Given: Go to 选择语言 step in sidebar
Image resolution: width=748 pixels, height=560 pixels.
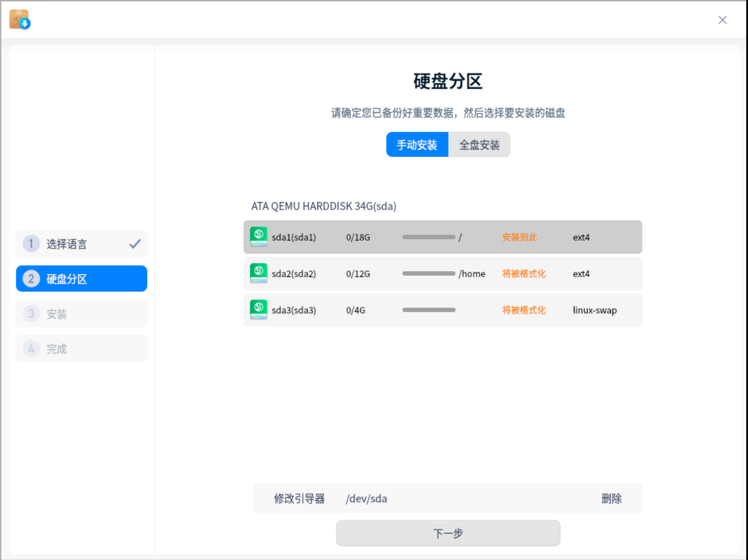Looking at the screenshot, I should point(67,244).
